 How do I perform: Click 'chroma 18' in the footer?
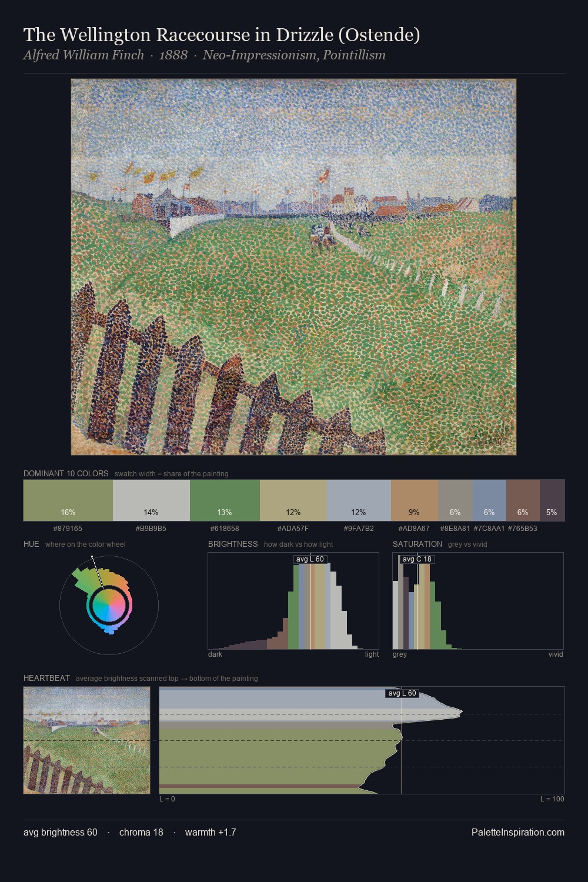tap(141, 833)
